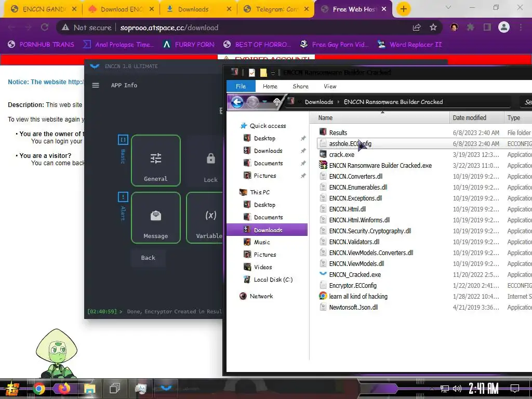Open Chrome extensions puzzle icon

pyautogui.click(x=471, y=27)
